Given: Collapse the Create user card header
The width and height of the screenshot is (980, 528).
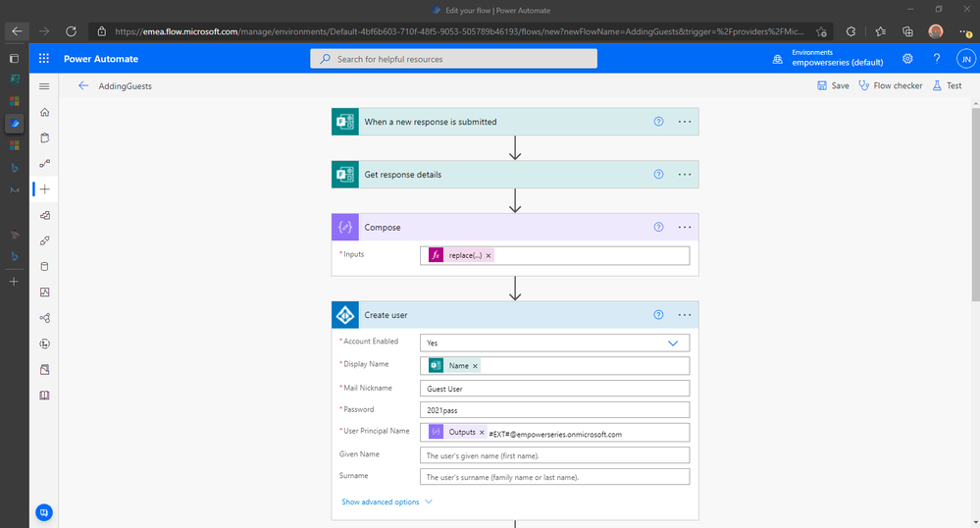Looking at the screenshot, I should click(x=515, y=315).
